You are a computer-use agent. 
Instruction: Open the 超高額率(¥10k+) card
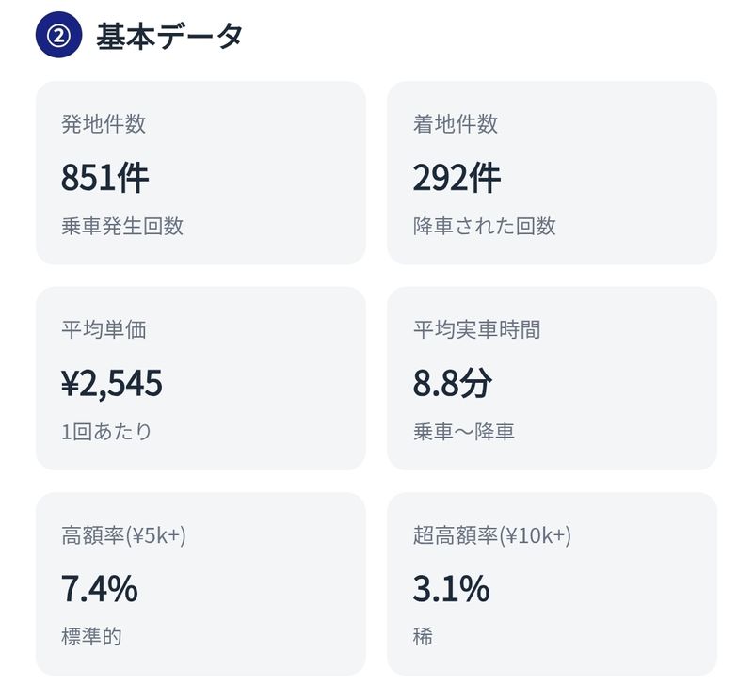[552, 584]
